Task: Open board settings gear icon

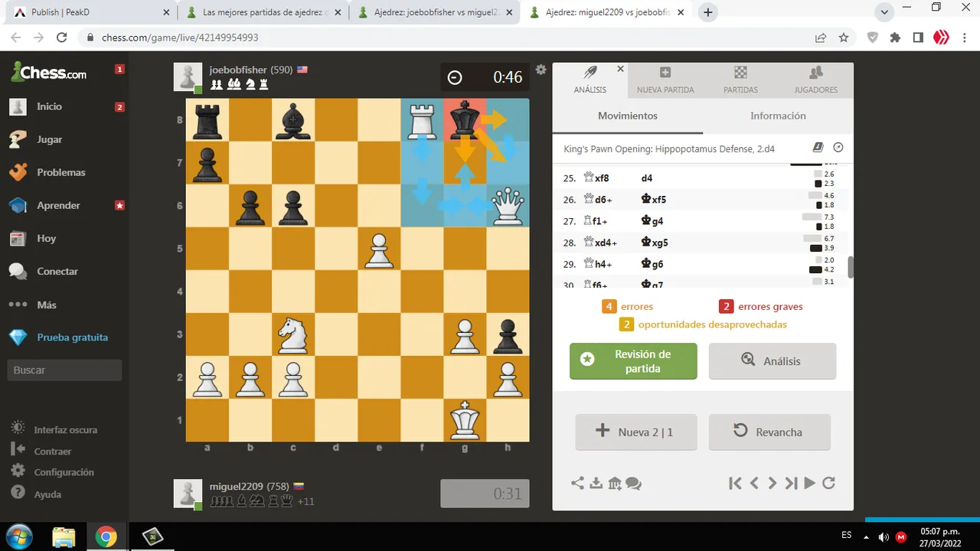Action: [x=541, y=70]
